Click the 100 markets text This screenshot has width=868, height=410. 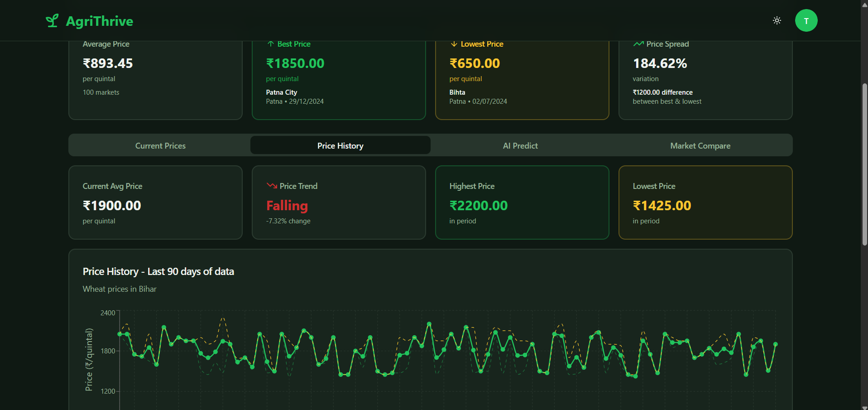point(101,92)
